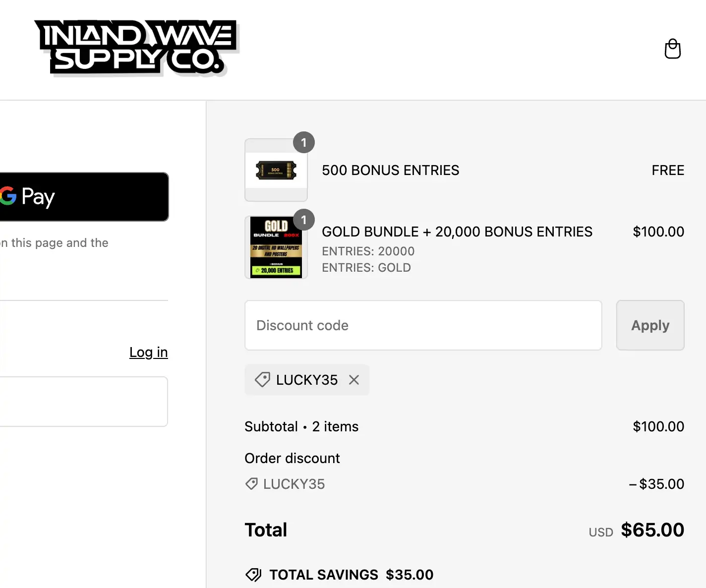Open the shopping bag cart icon
Viewport: 706px width, 588px height.
[x=672, y=49]
